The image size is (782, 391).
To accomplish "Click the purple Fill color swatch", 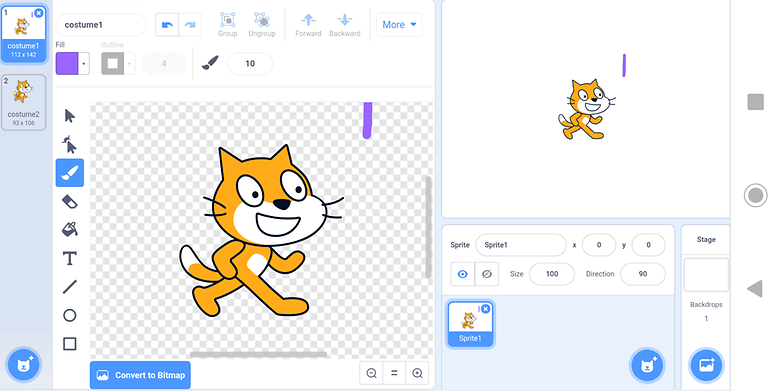I will click(67, 64).
